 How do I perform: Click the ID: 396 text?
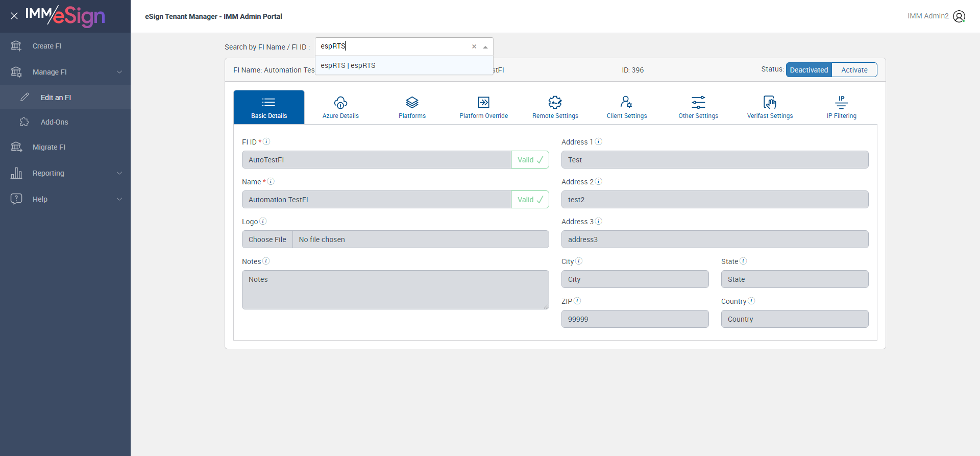[x=632, y=70]
